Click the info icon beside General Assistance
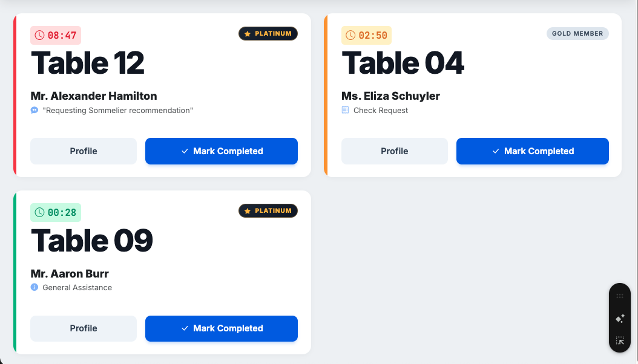This screenshot has width=638, height=364. [x=35, y=287]
